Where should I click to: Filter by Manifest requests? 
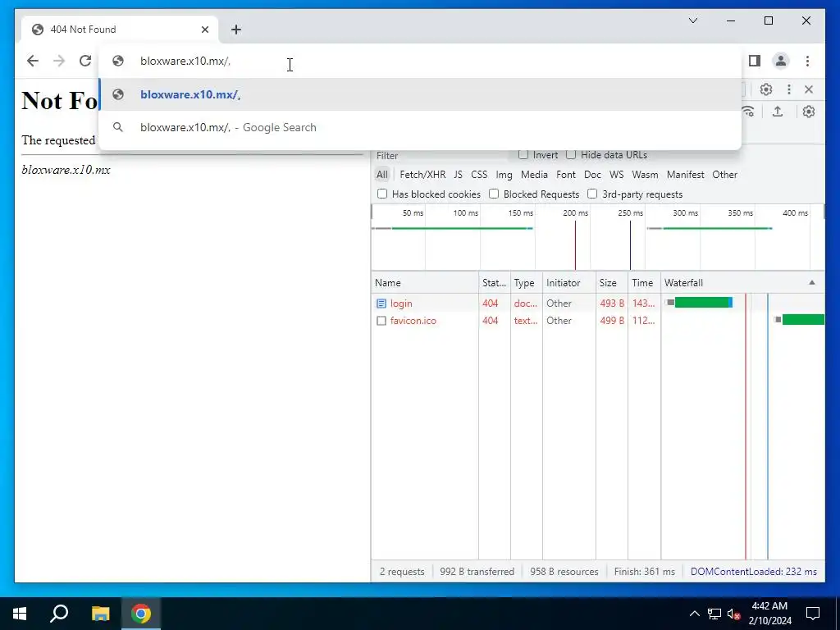[x=685, y=175]
